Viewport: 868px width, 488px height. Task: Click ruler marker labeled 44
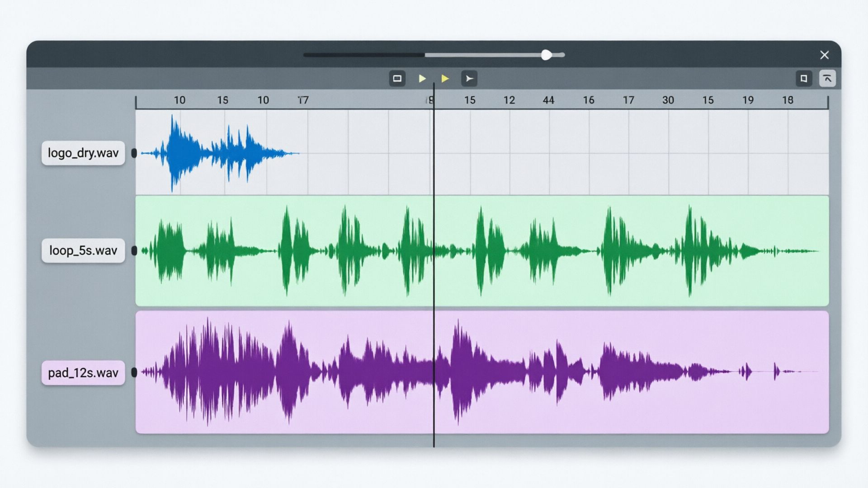pos(548,100)
